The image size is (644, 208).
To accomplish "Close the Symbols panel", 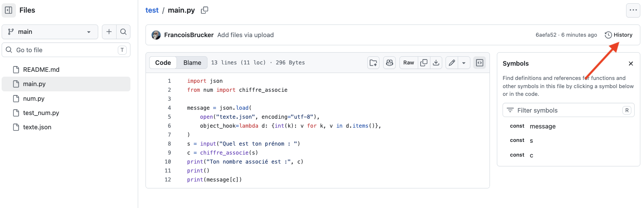I will pos(631,64).
